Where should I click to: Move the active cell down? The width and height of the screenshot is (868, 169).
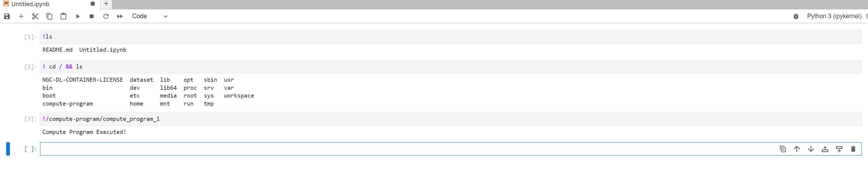[811, 149]
